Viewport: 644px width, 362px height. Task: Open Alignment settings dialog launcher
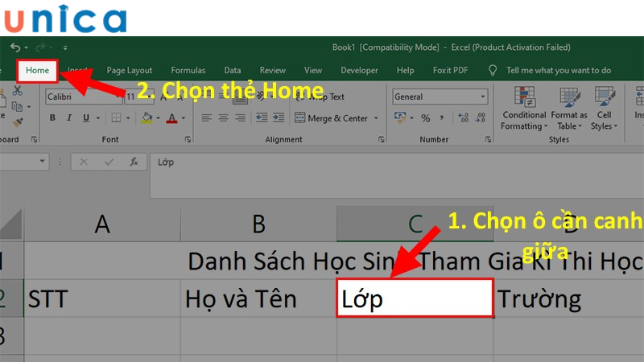click(x=381, y=139)
